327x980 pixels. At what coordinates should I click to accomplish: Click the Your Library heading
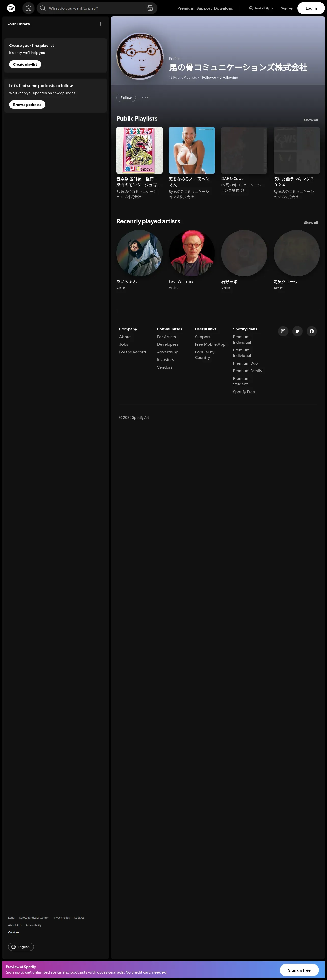point(18,24)
